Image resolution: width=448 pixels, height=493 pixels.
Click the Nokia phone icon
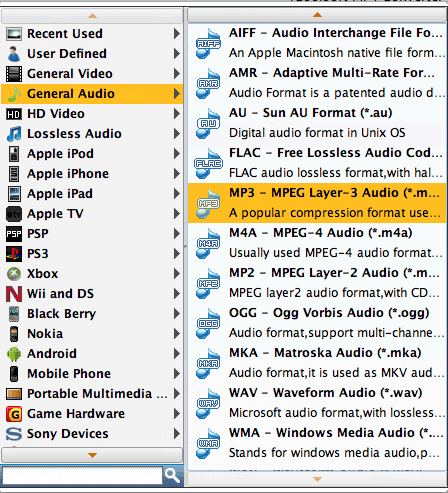[14, 334]
